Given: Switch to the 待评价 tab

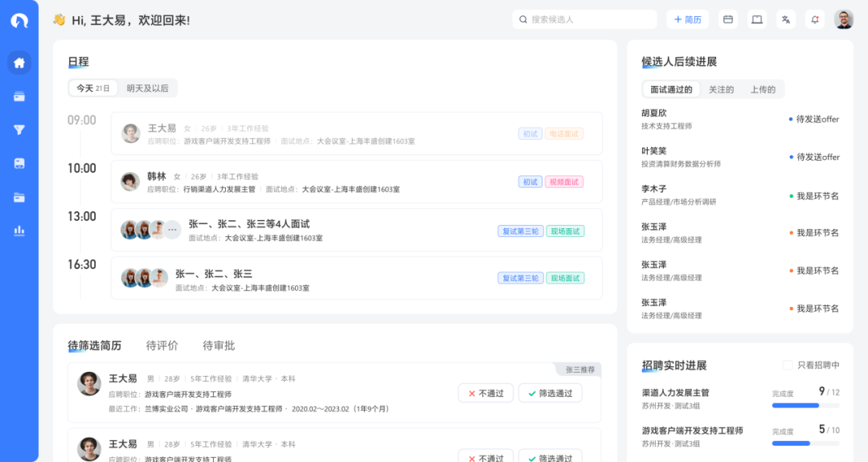Looking at the screenshot, I should pos(162,345).
